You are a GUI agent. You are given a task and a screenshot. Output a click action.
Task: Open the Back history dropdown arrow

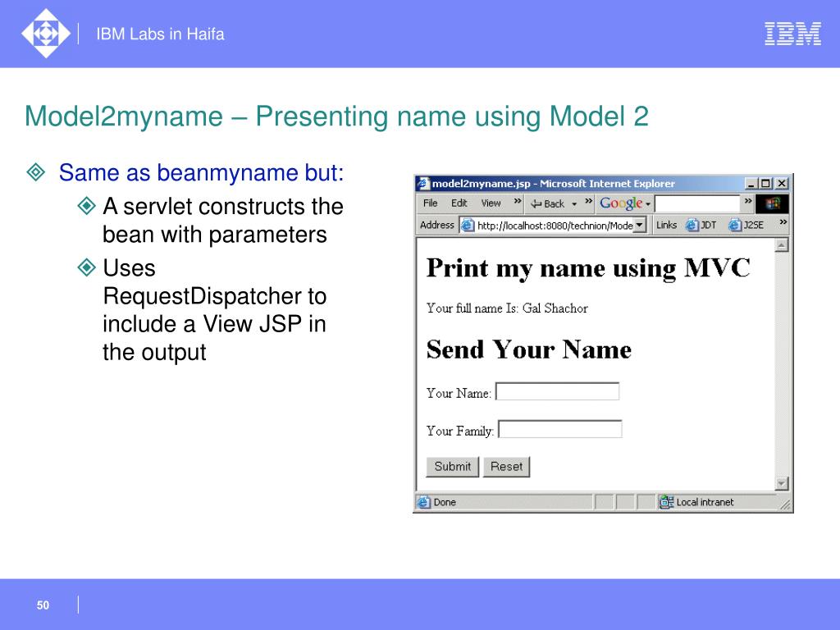[573, 204]
